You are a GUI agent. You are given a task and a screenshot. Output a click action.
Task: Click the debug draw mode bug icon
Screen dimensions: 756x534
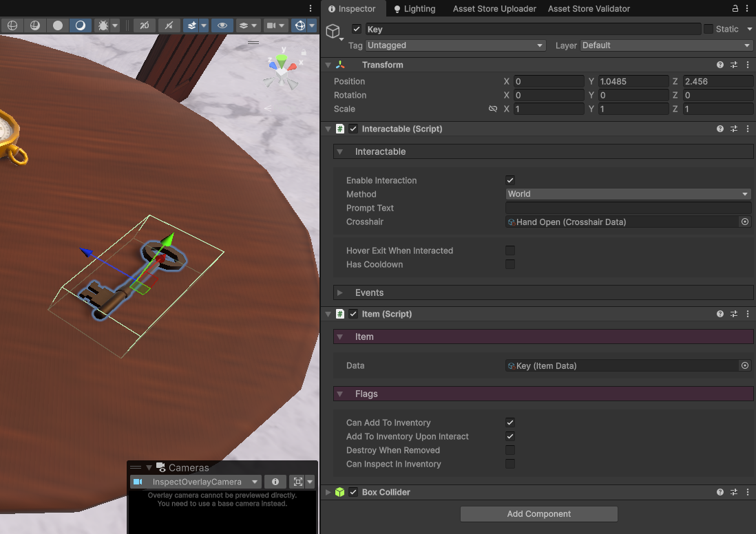[x=103, y=25]
